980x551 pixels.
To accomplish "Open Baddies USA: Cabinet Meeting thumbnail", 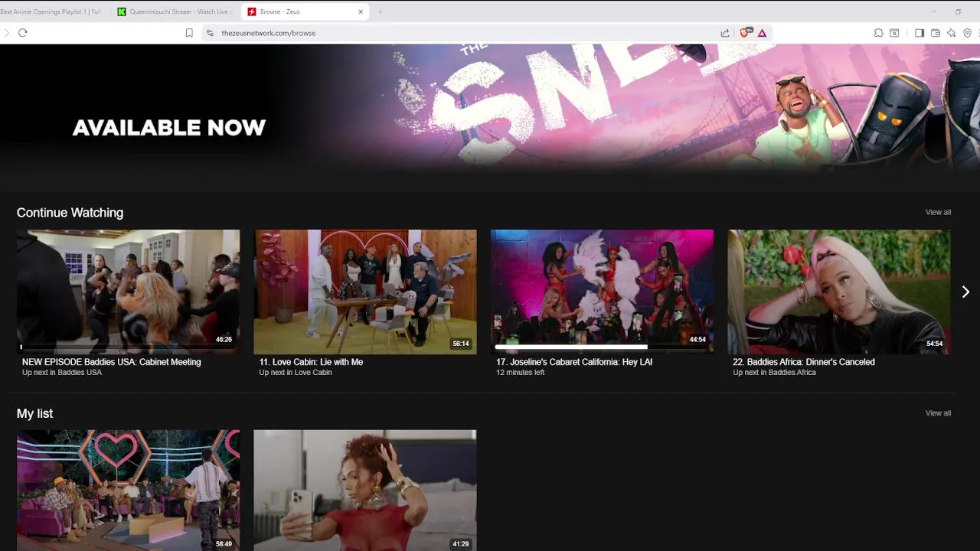I will click(x=128, y=292).
